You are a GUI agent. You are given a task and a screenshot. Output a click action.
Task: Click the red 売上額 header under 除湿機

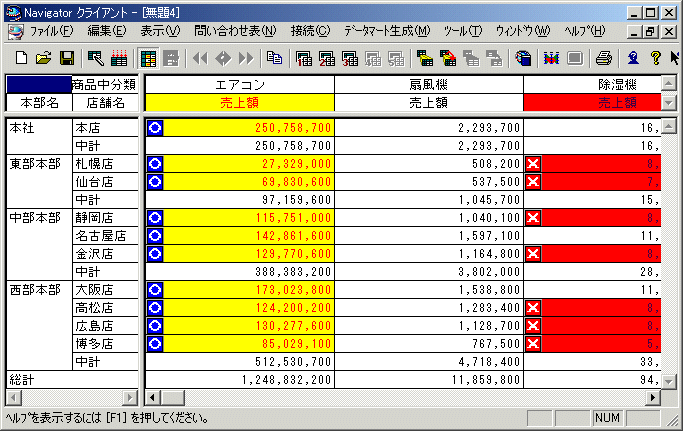(x=592, y=103)
